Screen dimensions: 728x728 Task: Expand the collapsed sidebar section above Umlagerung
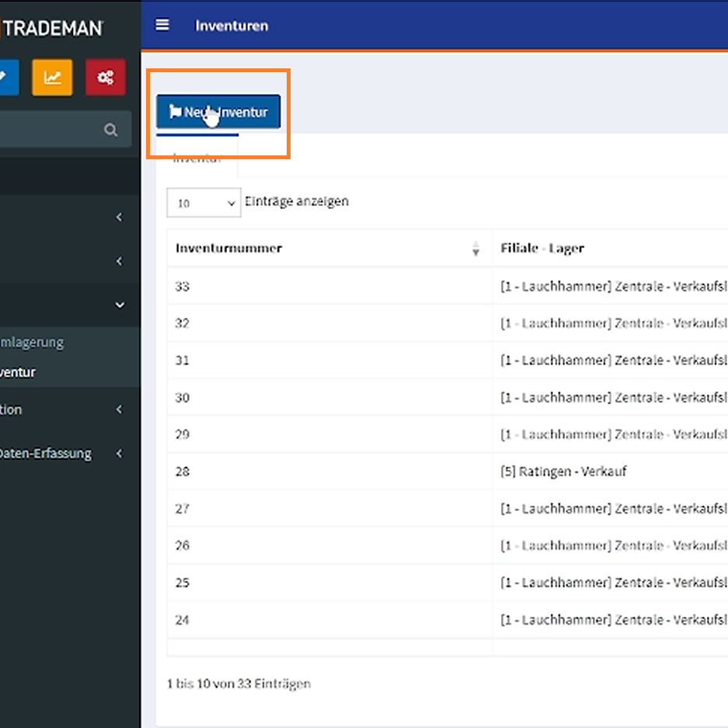119,261
